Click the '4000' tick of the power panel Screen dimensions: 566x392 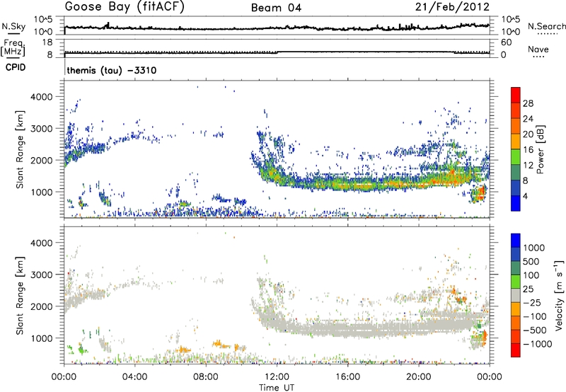41,97
